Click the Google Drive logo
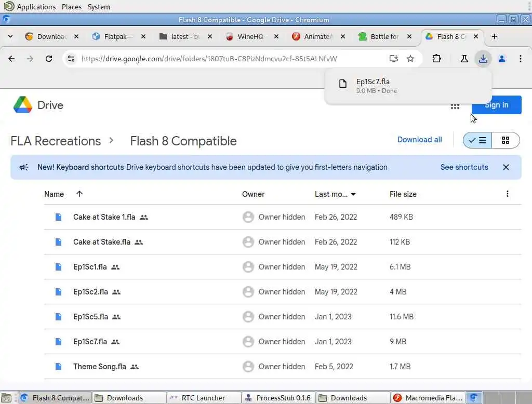This screenshot has width=532, height=404. click(x=23, y=105)
